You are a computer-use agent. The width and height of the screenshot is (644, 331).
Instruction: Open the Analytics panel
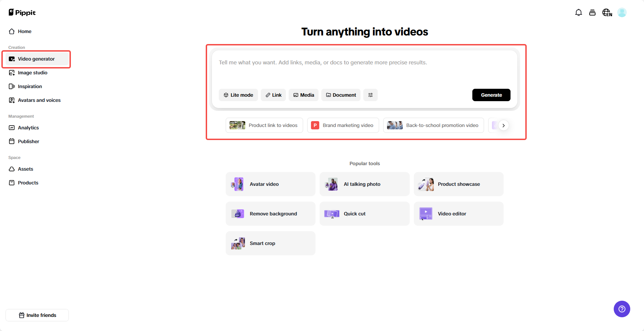pyautogui.click(x=28, y=128)
